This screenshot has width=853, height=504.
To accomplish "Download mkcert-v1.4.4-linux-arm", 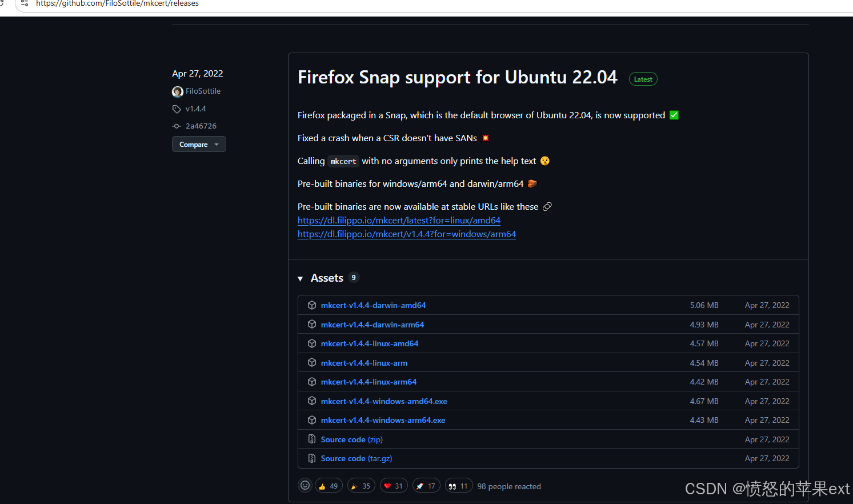I will click(x=364, y=363).
